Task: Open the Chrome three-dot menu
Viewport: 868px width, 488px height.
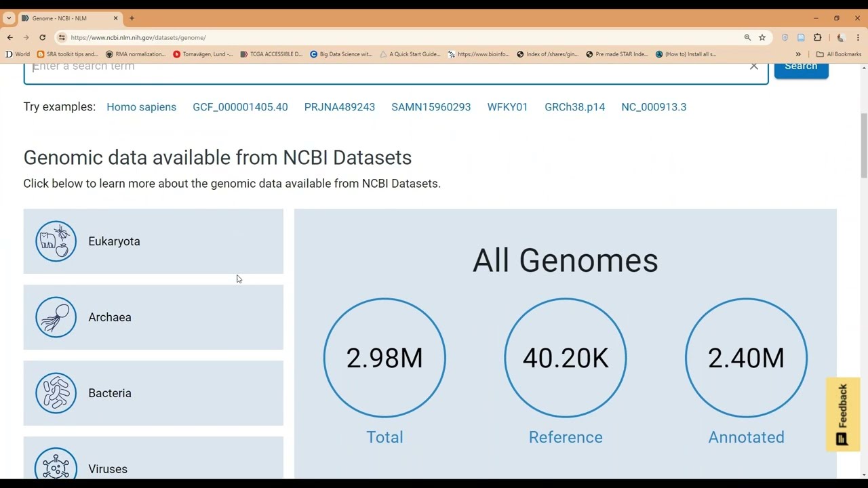Action: (858, 37)
